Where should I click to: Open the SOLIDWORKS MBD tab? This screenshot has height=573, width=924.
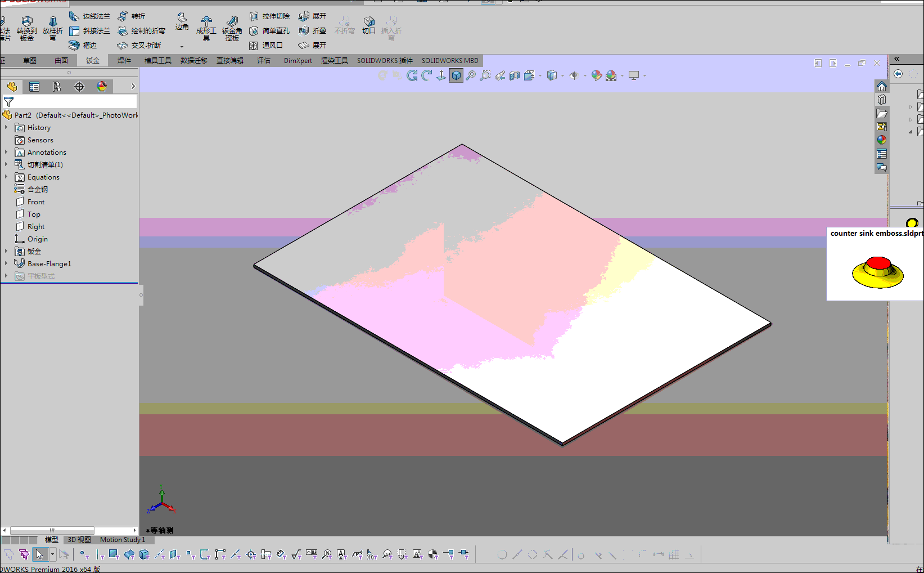point(450,61)
